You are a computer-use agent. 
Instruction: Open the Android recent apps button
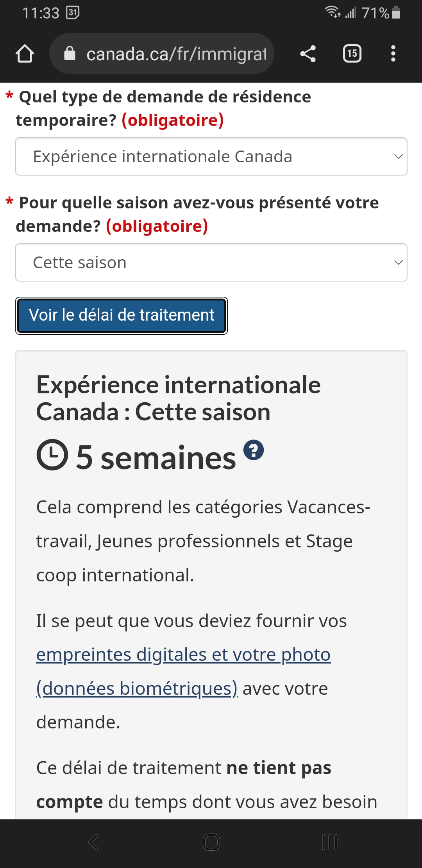pos(330,842)
